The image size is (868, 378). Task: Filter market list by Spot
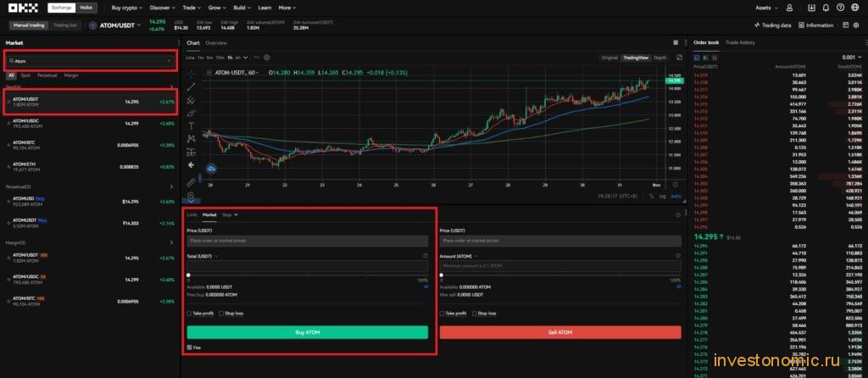coord(25,75)
